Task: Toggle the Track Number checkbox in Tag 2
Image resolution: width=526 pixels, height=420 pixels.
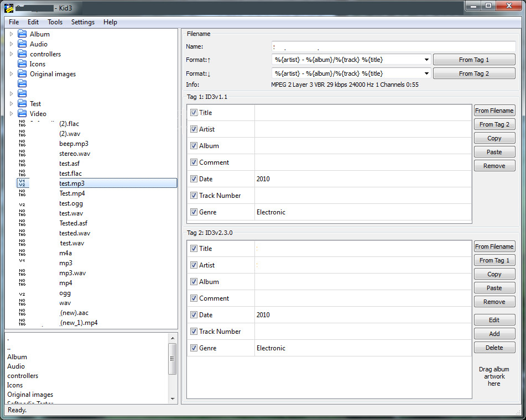Action: pos(194,332)
